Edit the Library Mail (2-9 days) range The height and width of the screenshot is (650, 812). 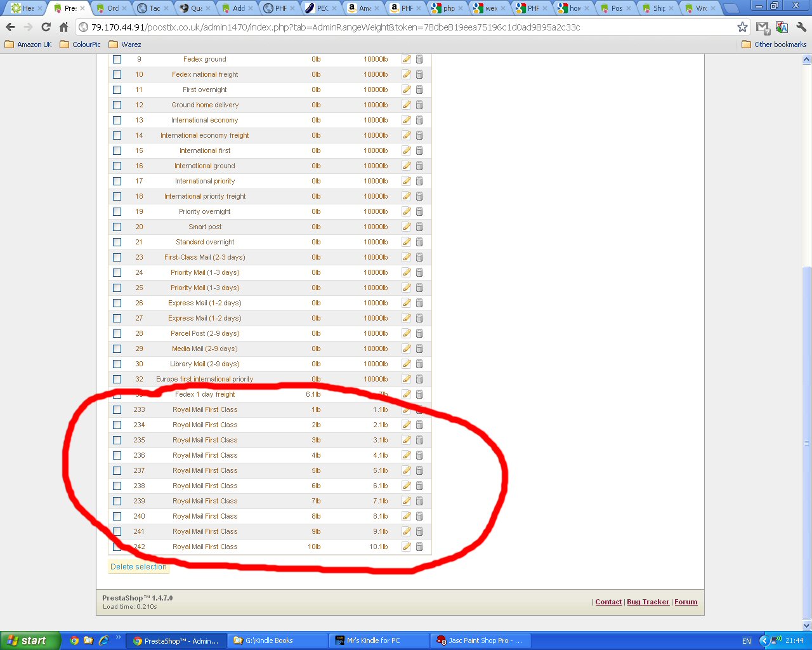tap(407, 364)
